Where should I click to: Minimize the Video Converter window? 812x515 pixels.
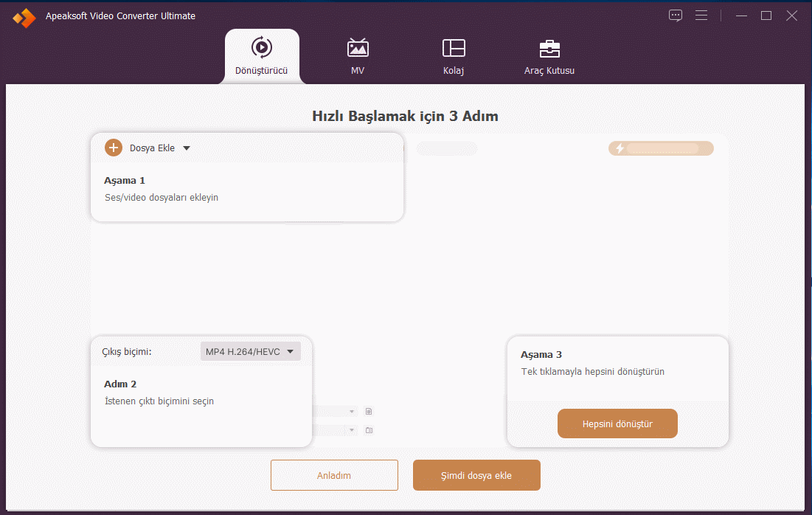coord(742,15)
